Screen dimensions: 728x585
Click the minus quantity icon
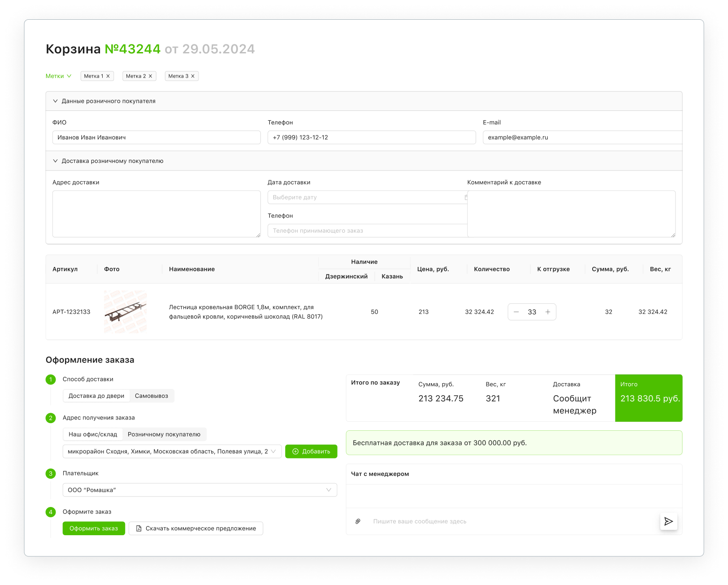point(516,312)
